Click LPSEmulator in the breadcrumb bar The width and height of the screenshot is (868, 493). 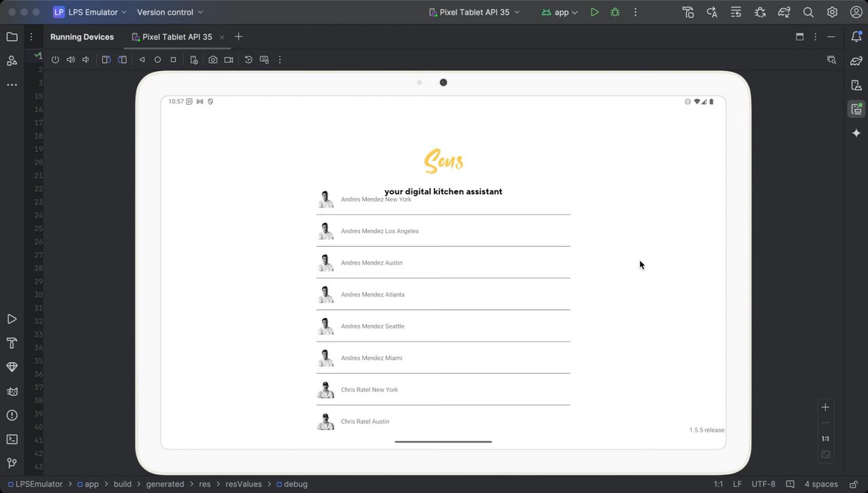(x=35, y=484)
